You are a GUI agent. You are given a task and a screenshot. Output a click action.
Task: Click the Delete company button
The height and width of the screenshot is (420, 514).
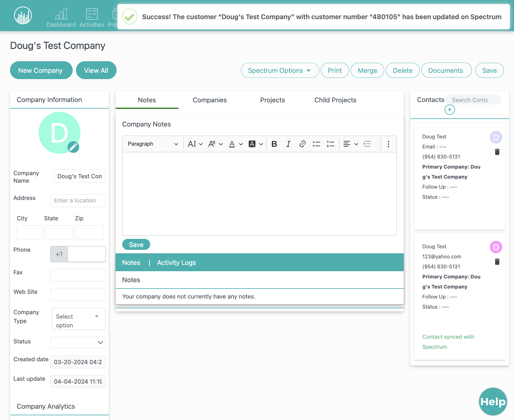(402, 70)
